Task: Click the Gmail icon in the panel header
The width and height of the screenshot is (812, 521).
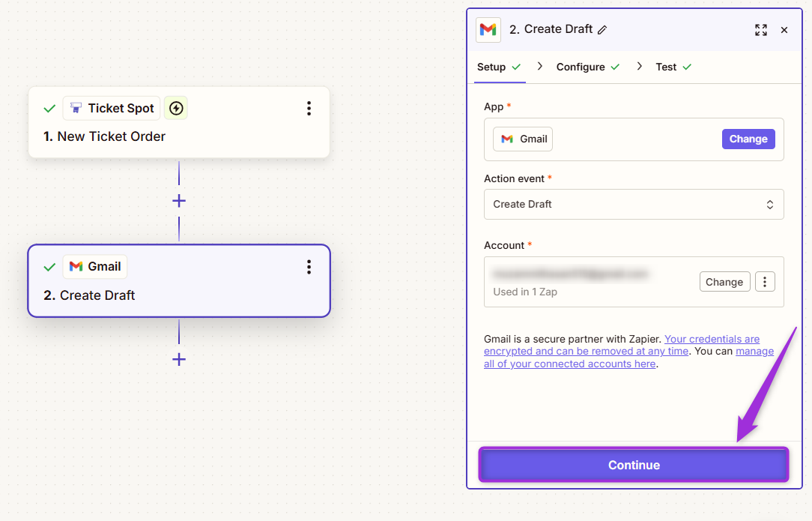Action: click(488, 30)
